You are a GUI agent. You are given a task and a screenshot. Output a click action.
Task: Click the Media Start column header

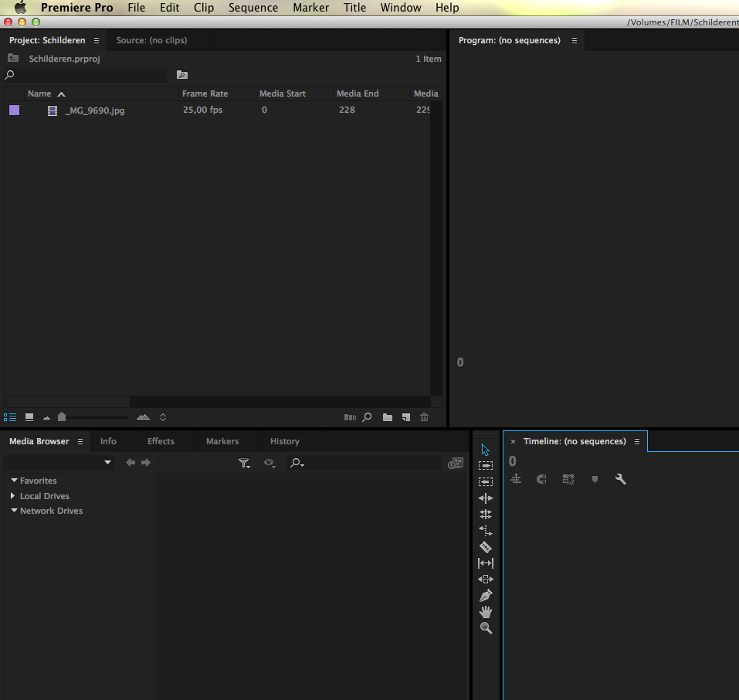coord(283,93)
